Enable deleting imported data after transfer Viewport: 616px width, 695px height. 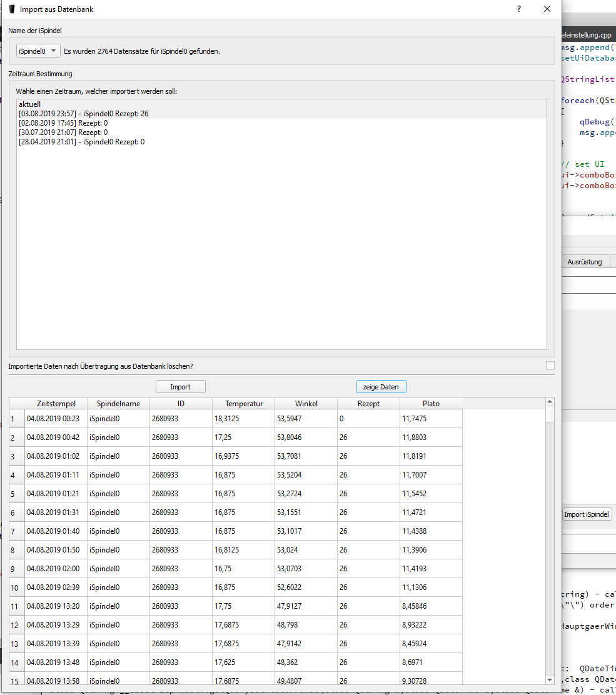pos(550,366)
